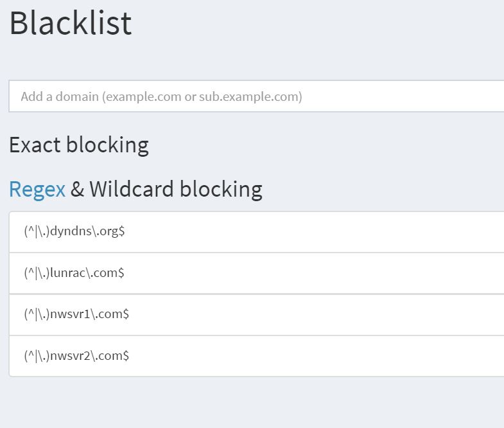
Task: Focus the domain box showing example.com placeholder
Action: click(x=257, y=96)
